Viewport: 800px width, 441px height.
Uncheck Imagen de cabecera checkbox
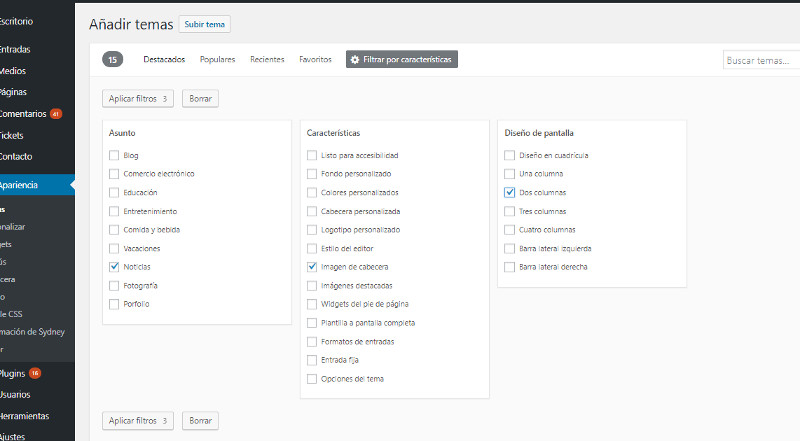click(312, 267)
